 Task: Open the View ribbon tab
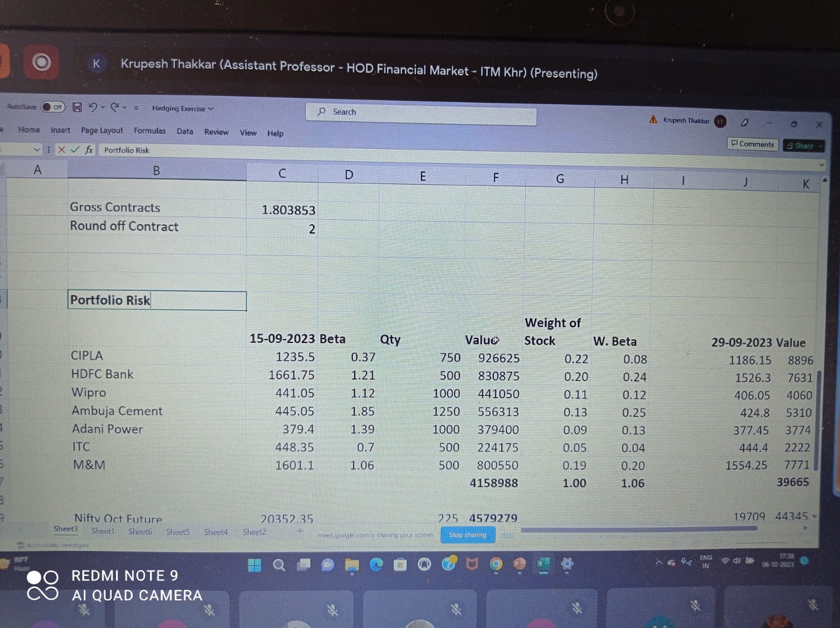click(x=248, y=133)
